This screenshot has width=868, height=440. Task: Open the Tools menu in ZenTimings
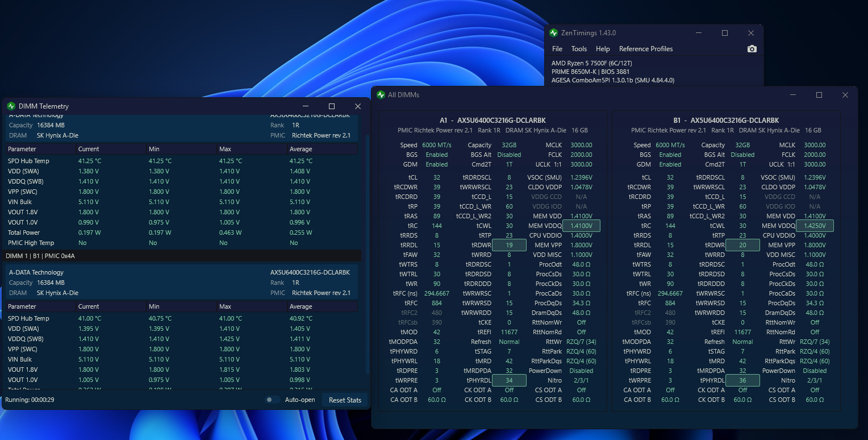pos(579,49)
